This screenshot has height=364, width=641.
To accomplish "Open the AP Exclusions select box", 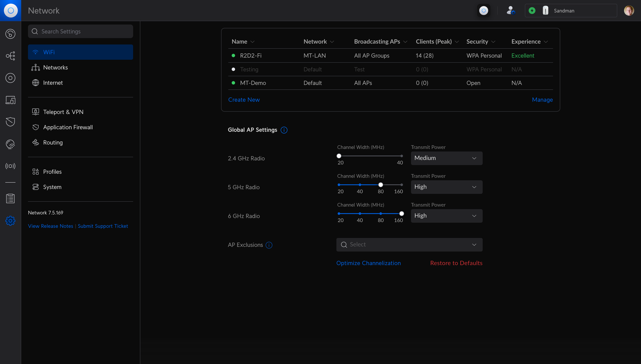I will (409, 245).
